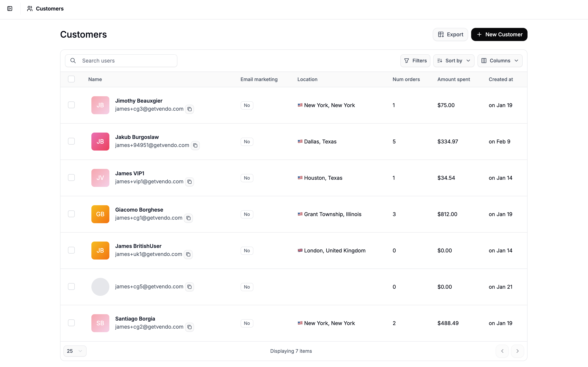Image resolution: width=588 pixels, height=367 pixels.
Task: Click inside the Search users field
Action: tap(126, 61)
